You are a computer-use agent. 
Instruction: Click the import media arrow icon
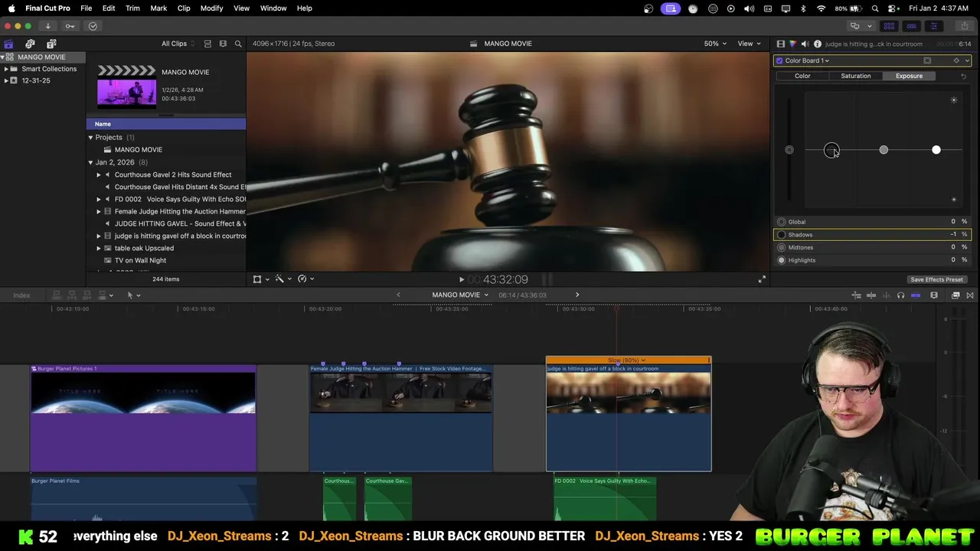47,26
